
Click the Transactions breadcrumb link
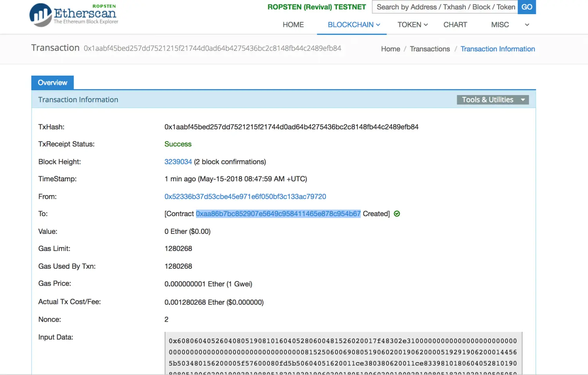[x=430, y=49]
